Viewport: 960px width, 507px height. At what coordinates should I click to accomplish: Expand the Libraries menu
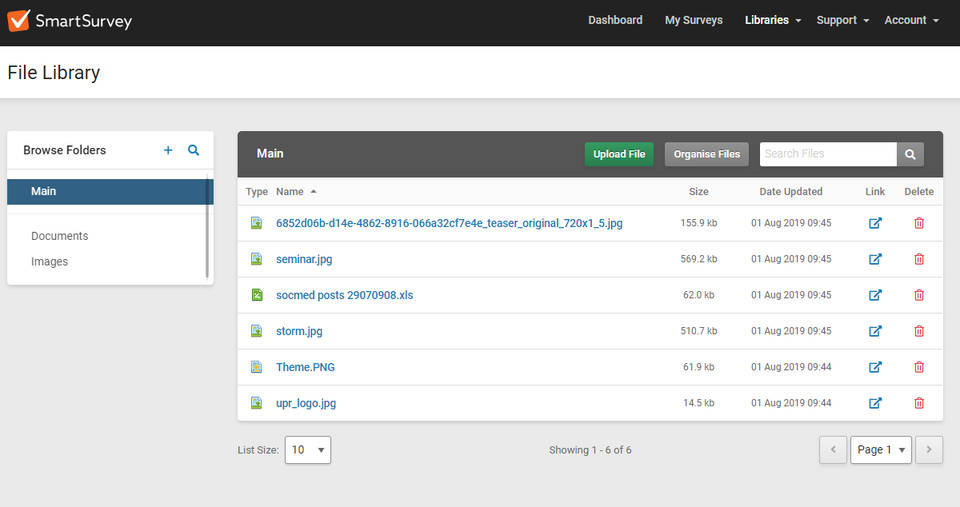coord(772,20)
